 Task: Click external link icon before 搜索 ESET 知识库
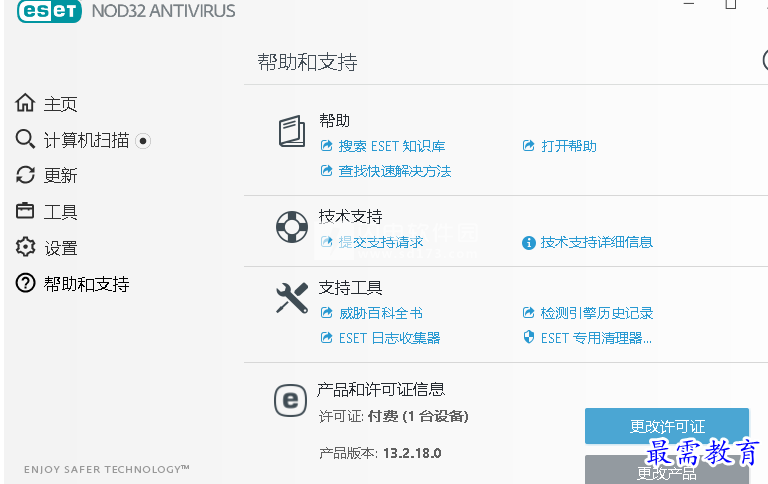click(x=327, y=145)
